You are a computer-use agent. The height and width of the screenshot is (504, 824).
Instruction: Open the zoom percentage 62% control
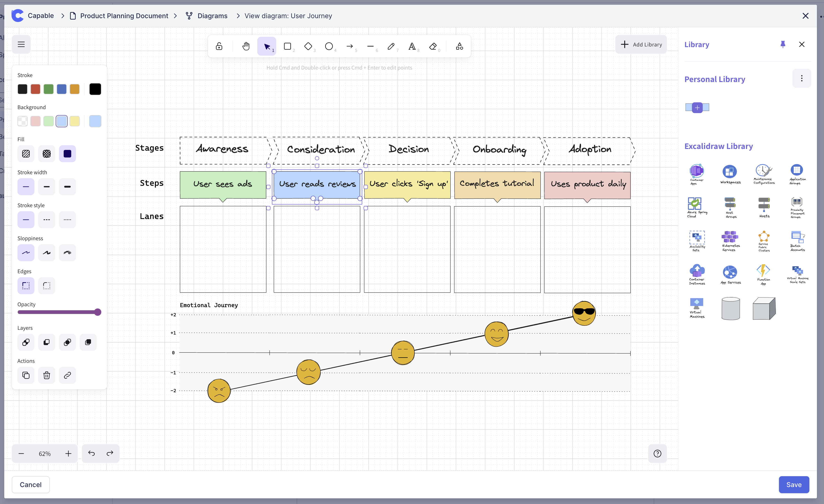[45, 454]
